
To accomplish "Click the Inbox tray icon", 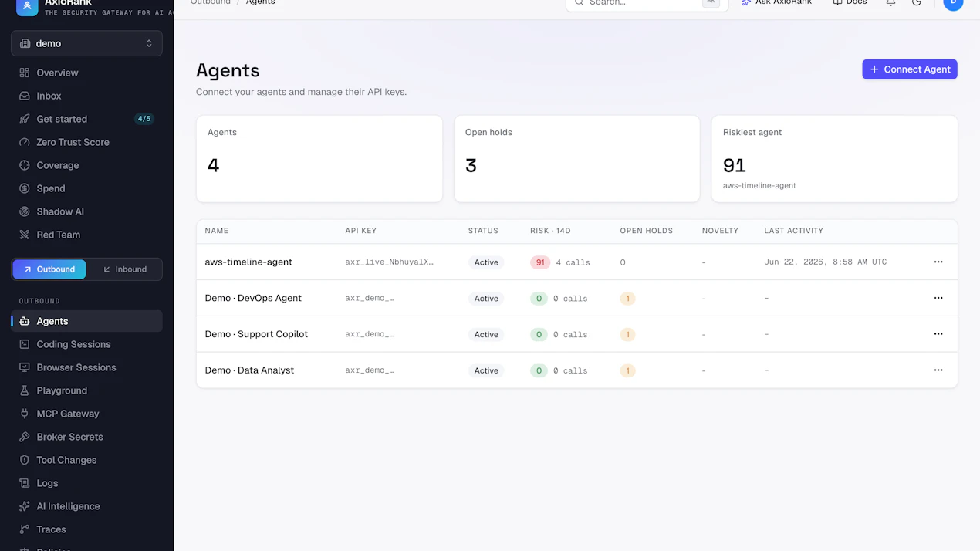I will 25,96.
